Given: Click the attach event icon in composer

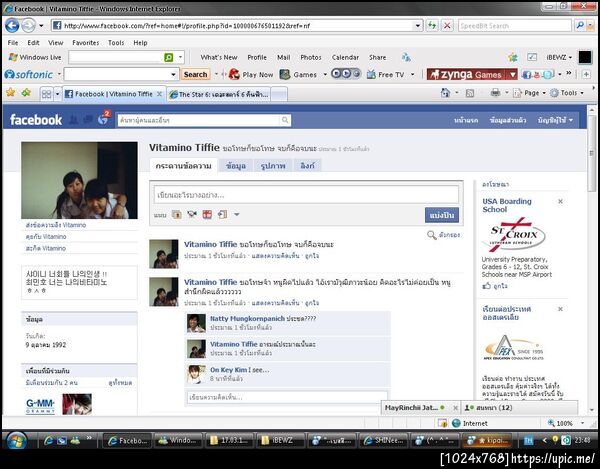Looking at the screenshot, I should tap(207, 215).
